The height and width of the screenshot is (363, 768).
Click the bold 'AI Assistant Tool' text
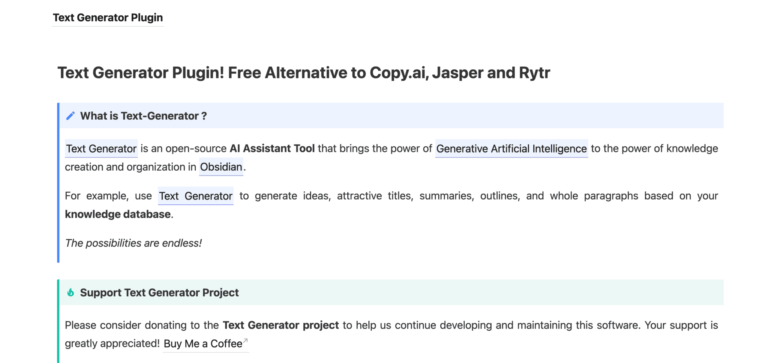pyautogui.click(x=272, y=148)
